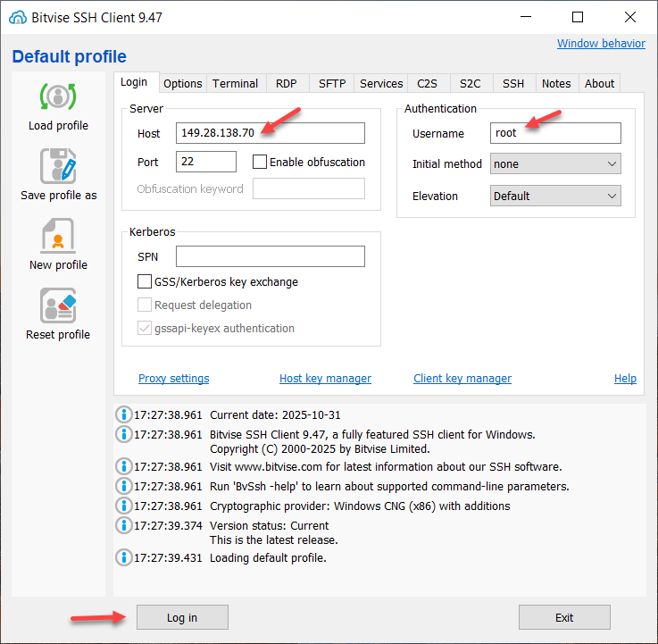Toggle GSS/Kerberos key exchange checkbox
Viewport: 658px width, 644px height.
tap(145, 281)
